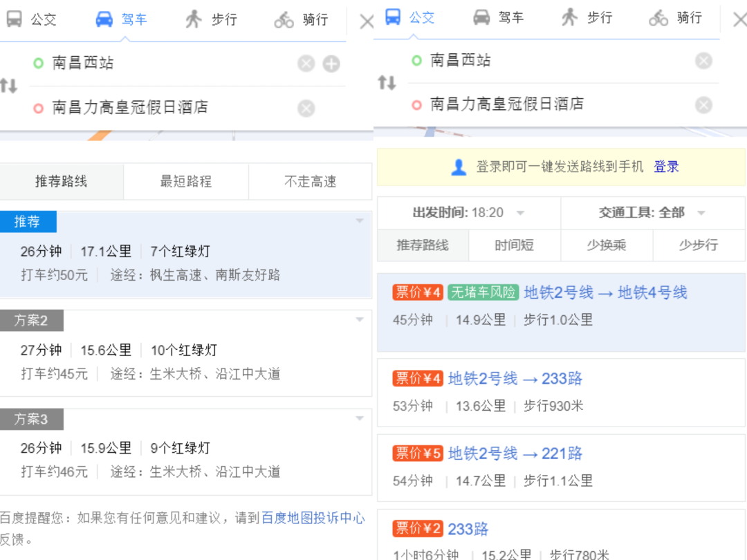The image size is (747, 560).
Task: Swap start and destination in right panel
Action: 387,83
